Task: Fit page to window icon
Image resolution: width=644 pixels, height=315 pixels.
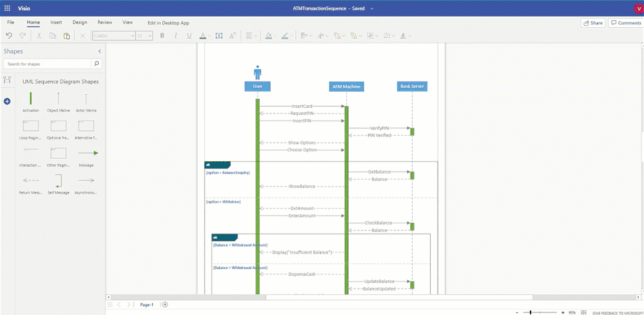Action: point(583,312)
